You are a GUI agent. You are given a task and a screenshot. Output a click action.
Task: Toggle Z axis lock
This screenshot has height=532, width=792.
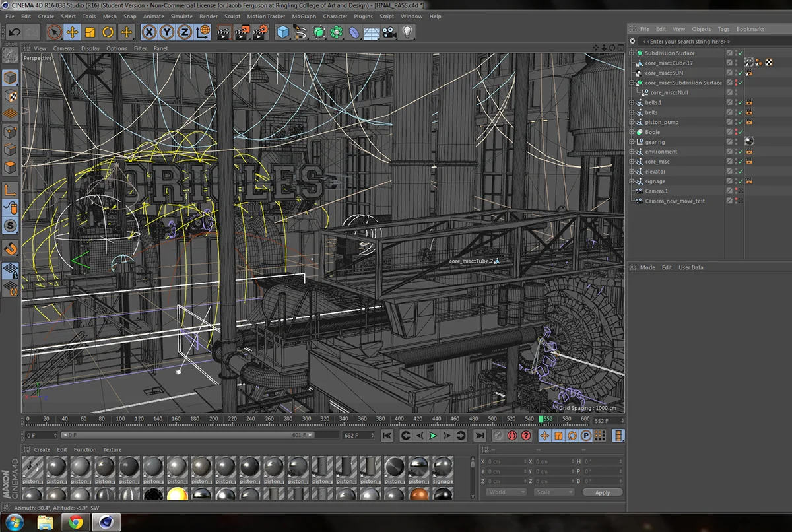pyautogui.click(x=185, y=32)
